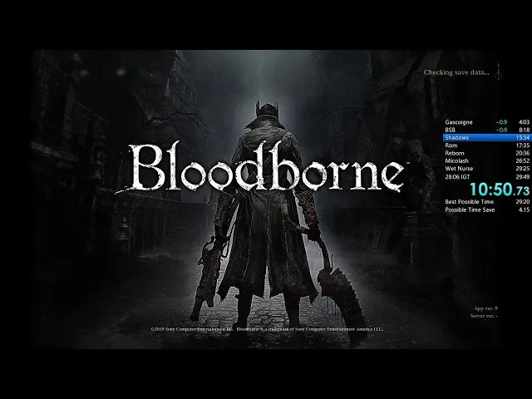Click the 'Possible Time Save' label
This screenshot has width=532, height=399.
coord(470,210)
